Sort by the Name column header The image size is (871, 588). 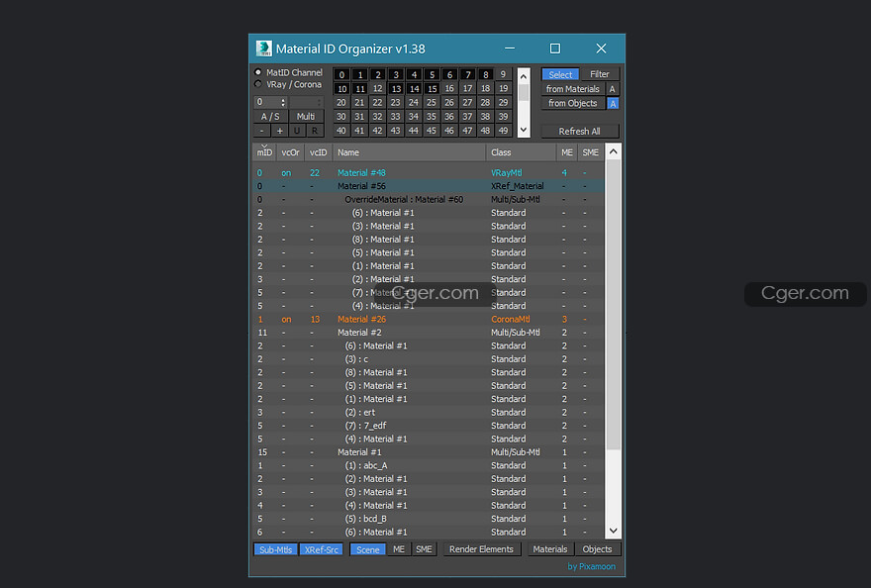pyautogui.click(x=410, y=152)
